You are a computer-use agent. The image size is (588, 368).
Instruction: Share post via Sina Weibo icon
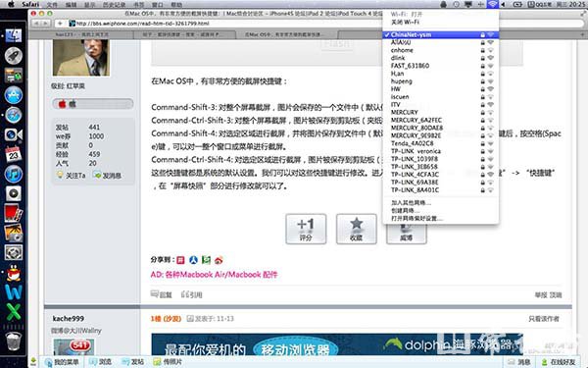[219, 260]
